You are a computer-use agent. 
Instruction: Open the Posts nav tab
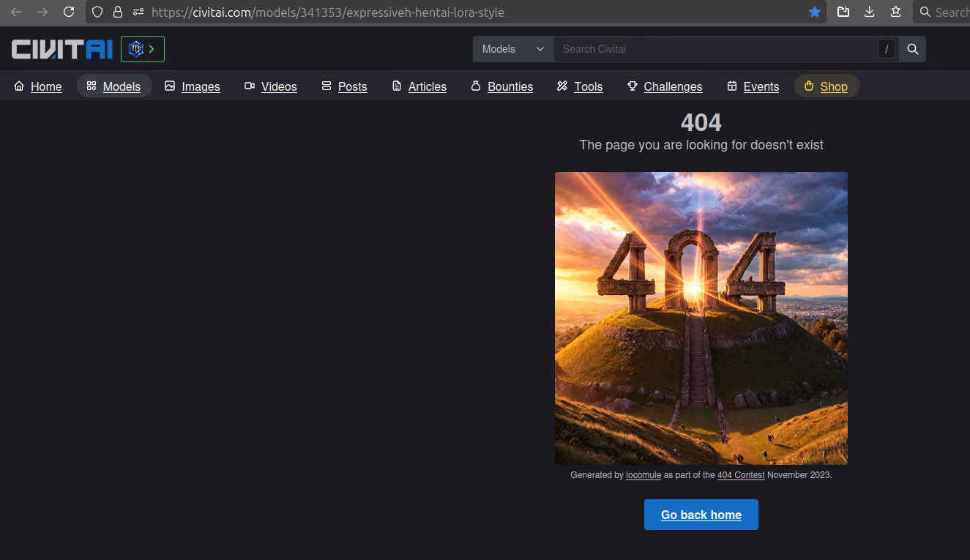coord(345,86)
